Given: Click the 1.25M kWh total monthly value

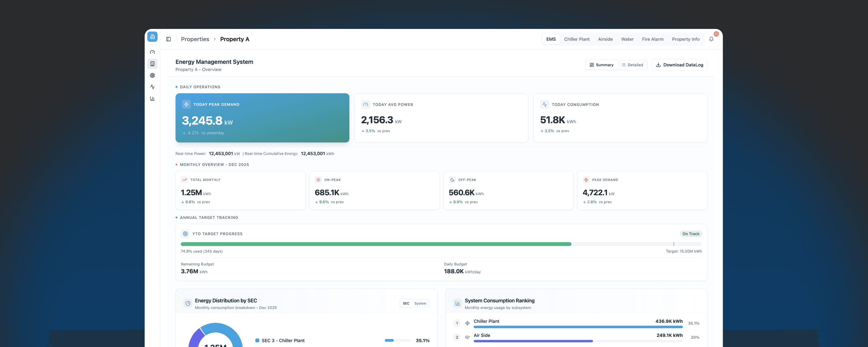Looking at the screenshot, I should pyautogui.click(x=196, y=193).
